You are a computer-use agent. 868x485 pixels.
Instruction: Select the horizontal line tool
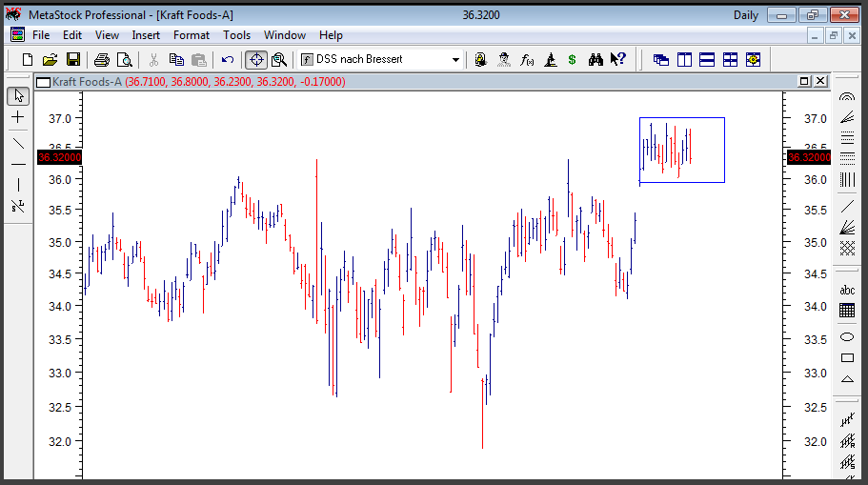point(18,165)
